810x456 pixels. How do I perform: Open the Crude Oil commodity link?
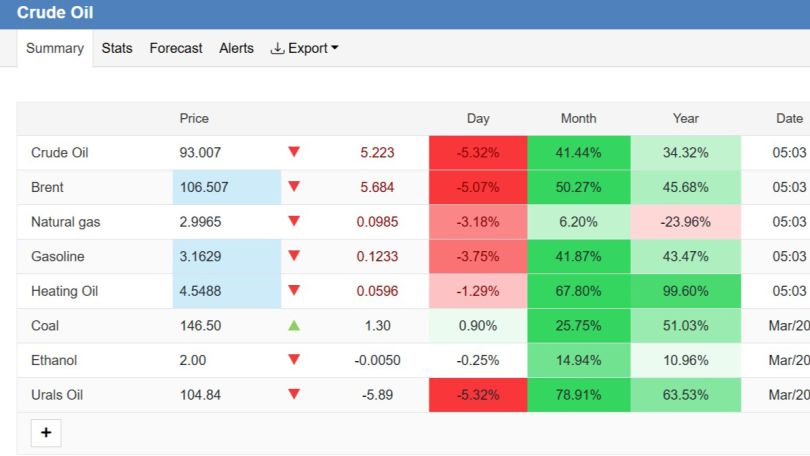point(59,152)
